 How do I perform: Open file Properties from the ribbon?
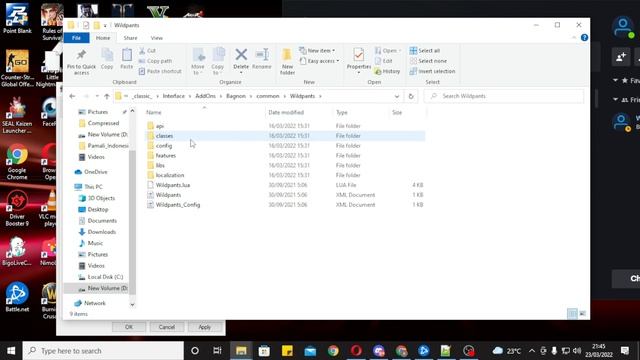tap(359, 60)
